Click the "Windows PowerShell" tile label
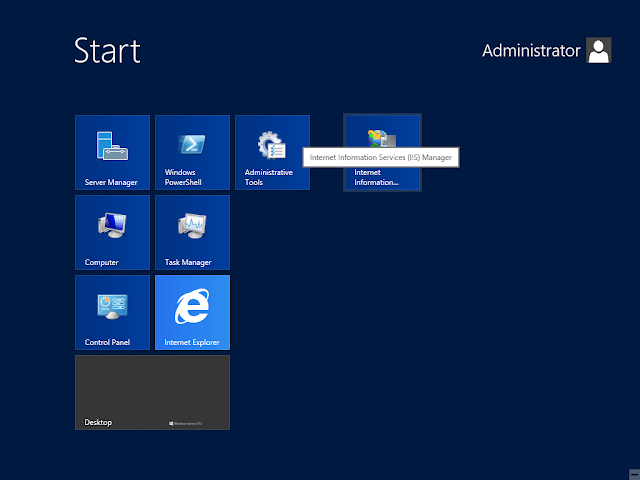This screenshot has width=640, height=480. click(x=180, y=178)
